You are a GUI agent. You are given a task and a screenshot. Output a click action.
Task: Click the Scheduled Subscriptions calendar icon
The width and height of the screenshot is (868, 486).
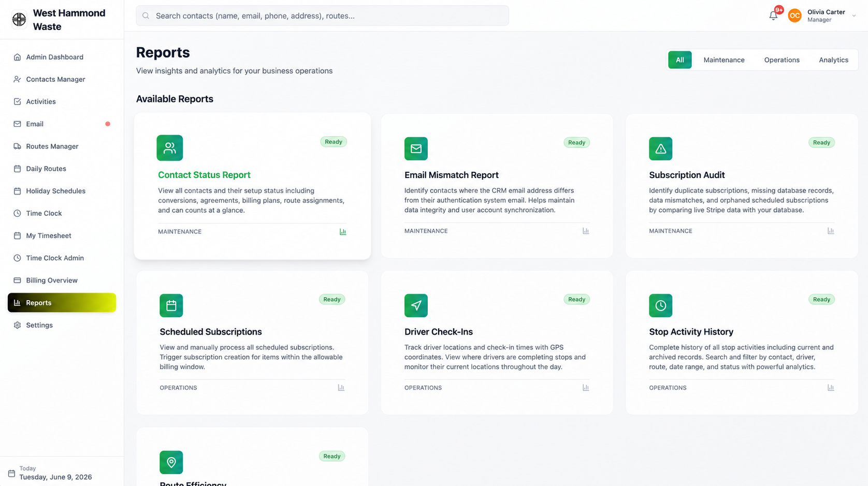(171, 305)
